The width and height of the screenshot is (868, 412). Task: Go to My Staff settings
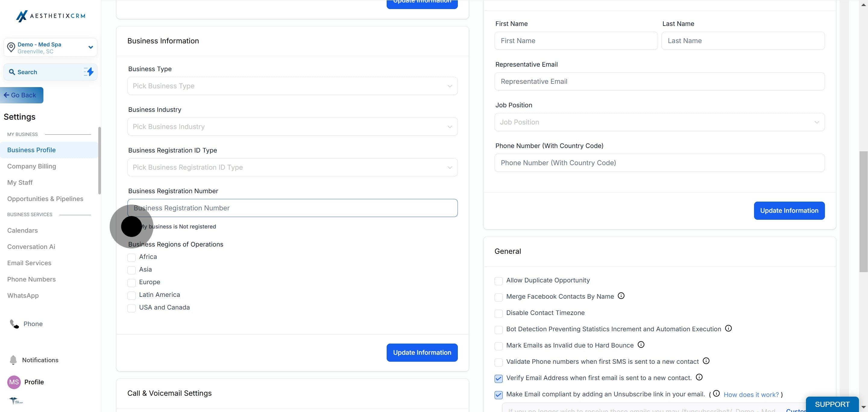[20, 183]
